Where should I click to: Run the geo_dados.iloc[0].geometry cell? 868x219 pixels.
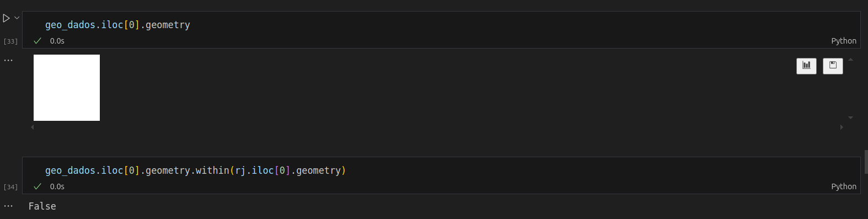click(6, 18)
